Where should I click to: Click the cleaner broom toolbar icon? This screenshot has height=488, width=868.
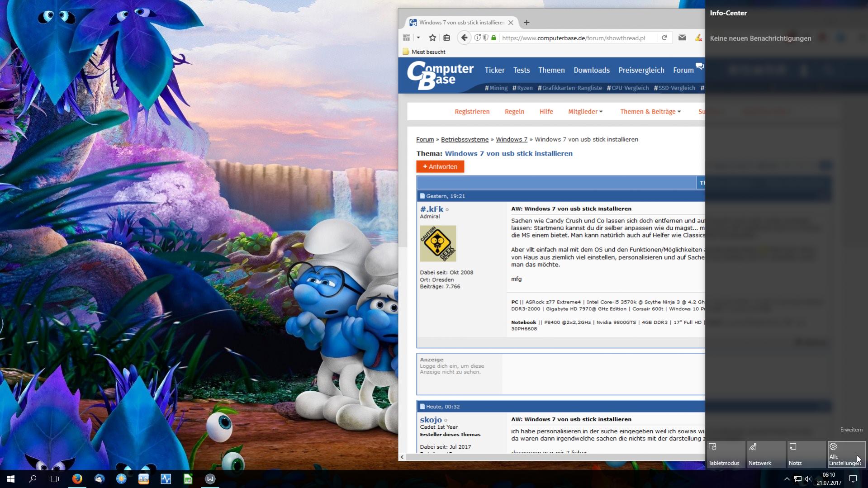(x=699, y=38)
